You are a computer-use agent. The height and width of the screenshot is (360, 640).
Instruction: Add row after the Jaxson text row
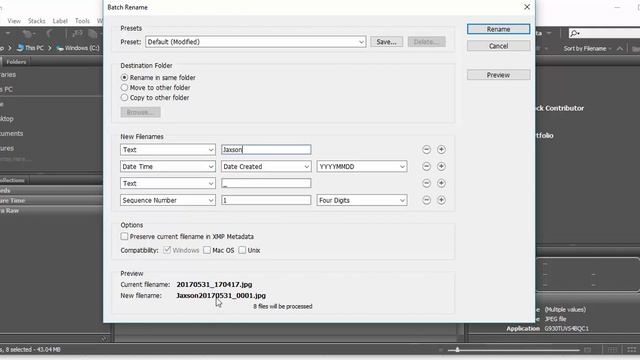[x=441, y=149]
